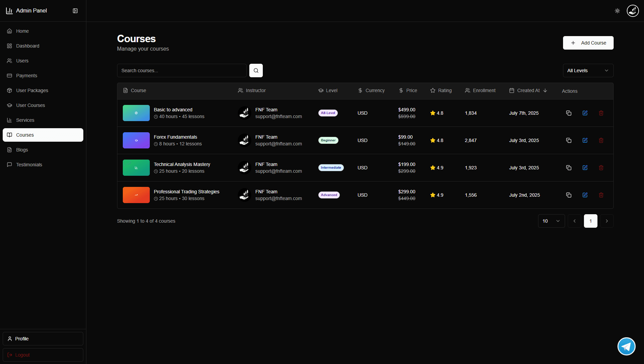
Task: Click the Add Course button
Action: coord(588,43)
